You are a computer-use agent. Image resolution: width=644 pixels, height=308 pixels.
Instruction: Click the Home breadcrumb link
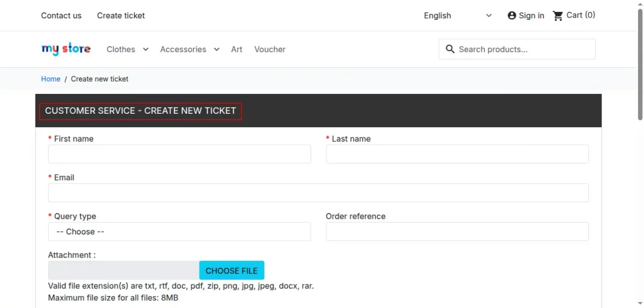click(50, 79)
